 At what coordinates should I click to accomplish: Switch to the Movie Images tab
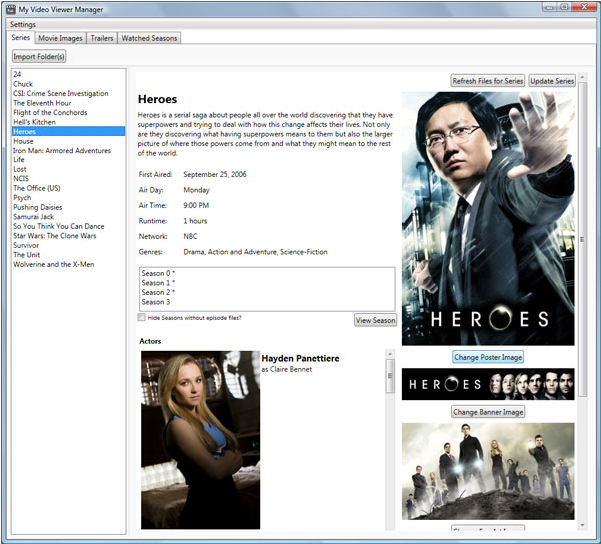tap(60, 38)
